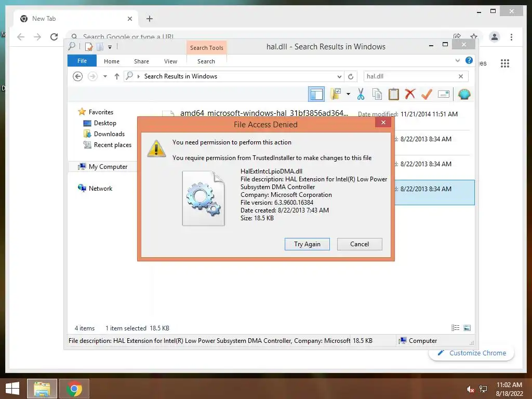Click the red X Delete icon

point(410,94)
